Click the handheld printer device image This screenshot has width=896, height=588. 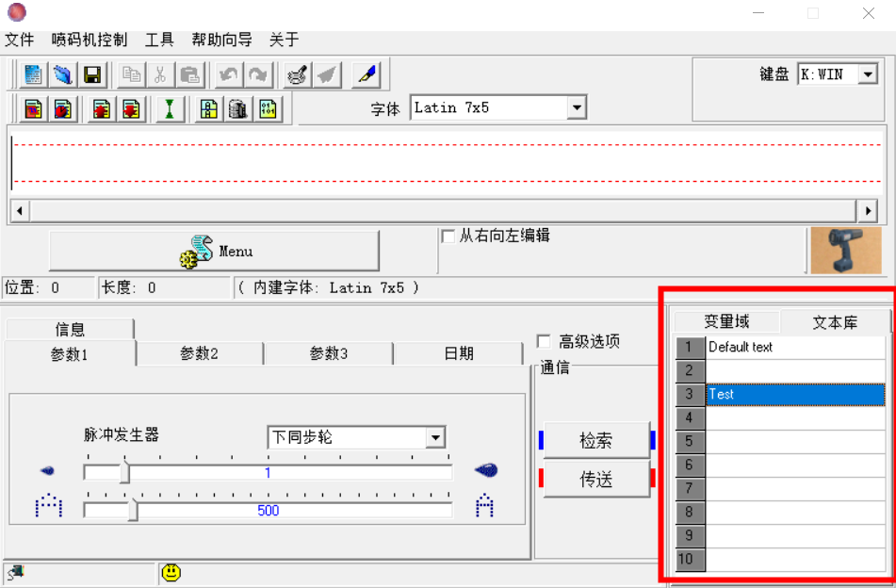tap(845, 250)
